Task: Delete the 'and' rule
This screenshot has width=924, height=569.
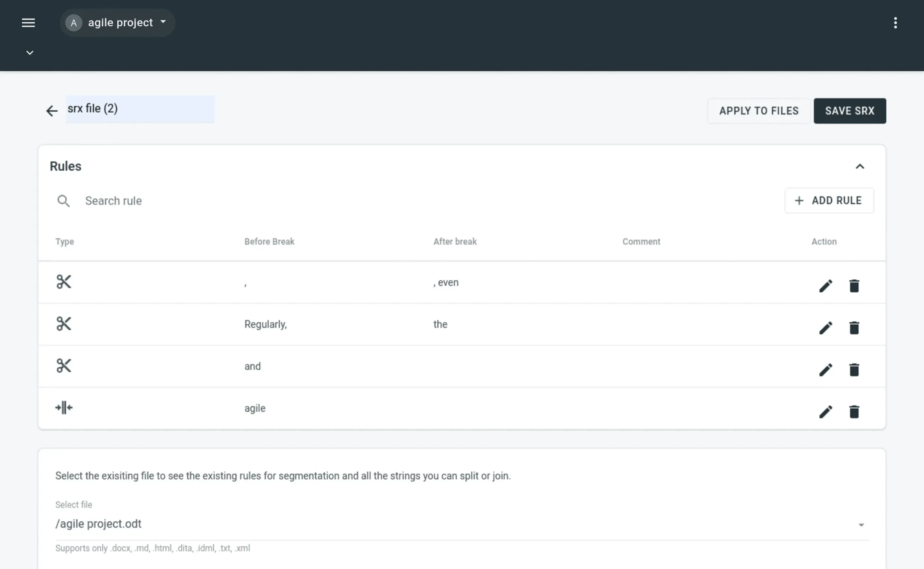Action: pyautogui.click(x=854, y=370)
